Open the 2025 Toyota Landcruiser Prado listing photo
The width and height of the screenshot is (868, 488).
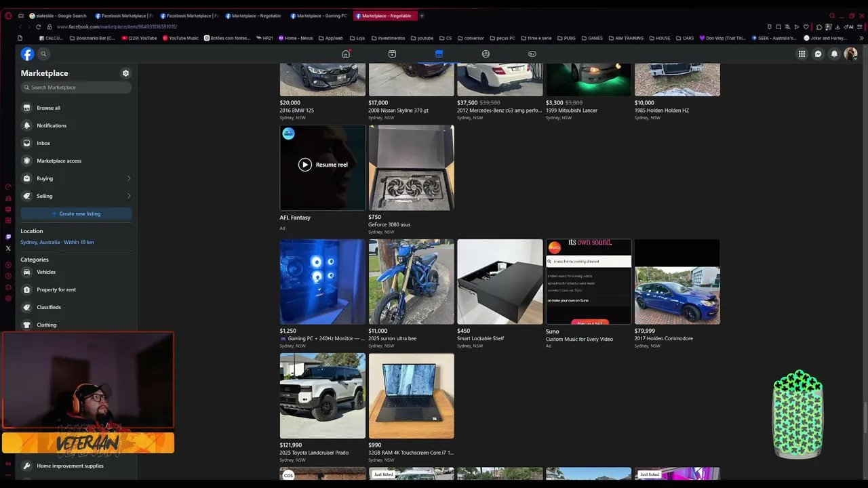[323, 396]
